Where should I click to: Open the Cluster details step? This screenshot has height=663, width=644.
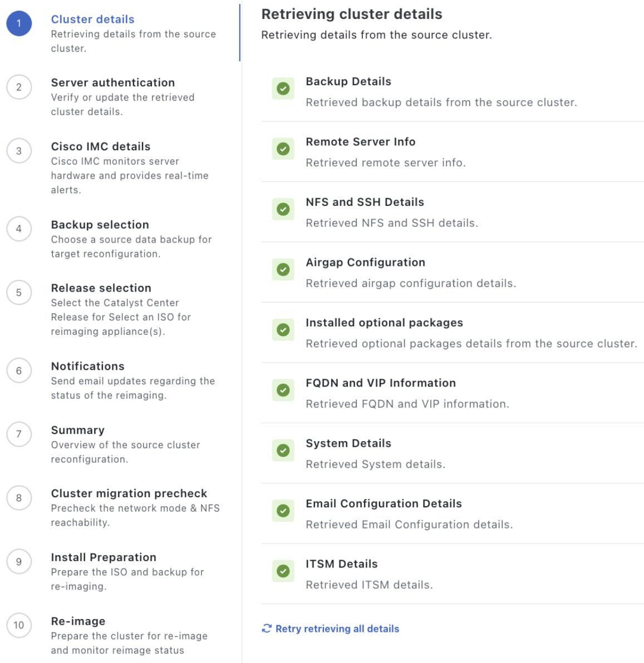[x=92, y=19]
